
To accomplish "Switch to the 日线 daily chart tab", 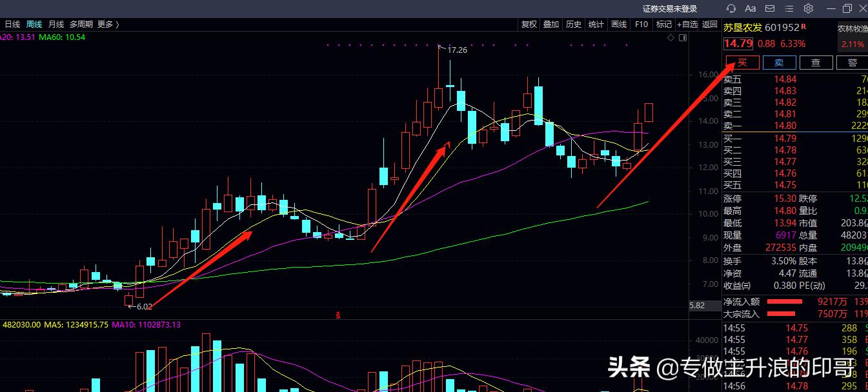I will [12, 24].
